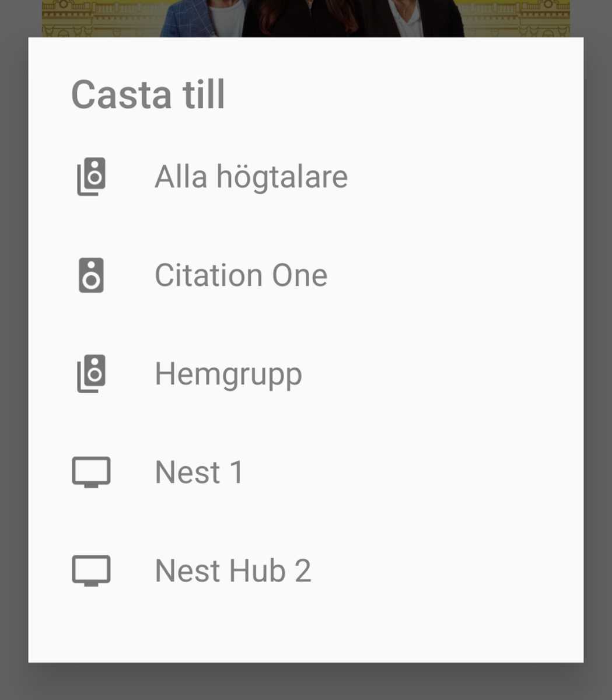Select Alla högtalare as cast target
Image resolution: width=612 pixels, height=700 pixels.
tap(251, 176)
